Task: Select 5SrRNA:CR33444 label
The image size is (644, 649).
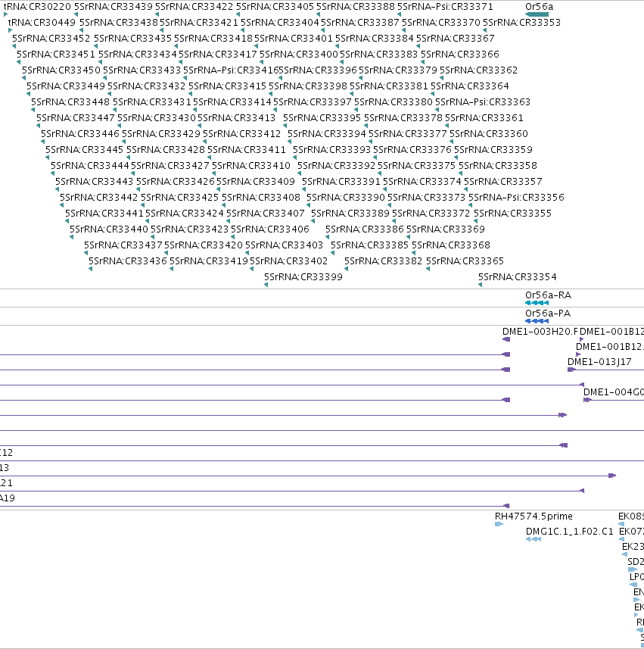Action: 90,166
